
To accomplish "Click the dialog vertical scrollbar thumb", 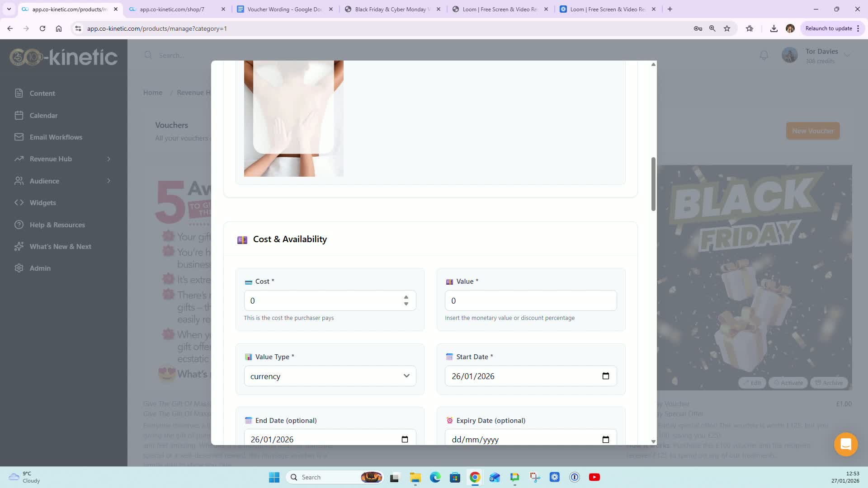I will [653, 184].
